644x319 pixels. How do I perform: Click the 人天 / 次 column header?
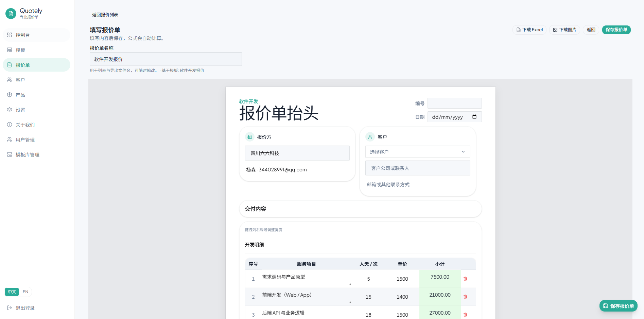(369, 264)
